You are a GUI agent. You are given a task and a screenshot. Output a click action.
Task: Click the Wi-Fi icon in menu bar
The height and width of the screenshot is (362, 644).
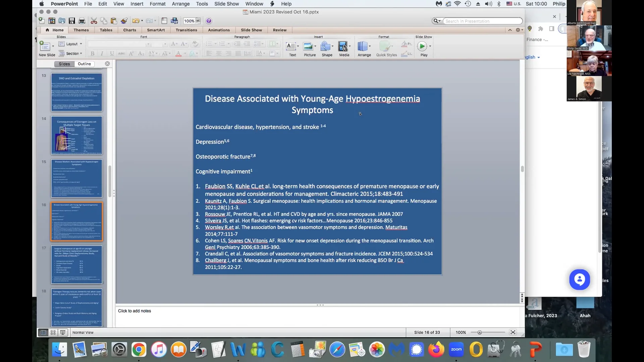458,4
